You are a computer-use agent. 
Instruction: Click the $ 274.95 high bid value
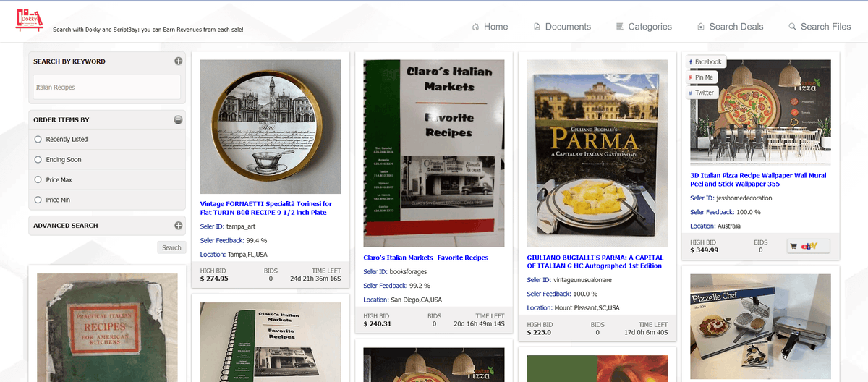(x=214, y=278)
